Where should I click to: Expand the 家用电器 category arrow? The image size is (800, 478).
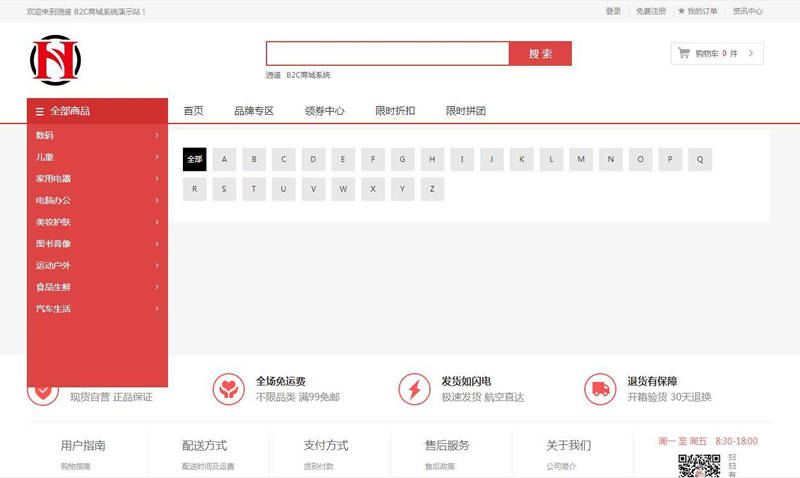coord(157,179)
